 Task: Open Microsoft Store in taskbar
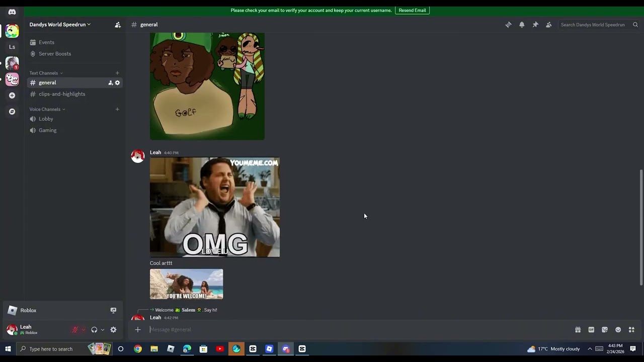point(203,349)
